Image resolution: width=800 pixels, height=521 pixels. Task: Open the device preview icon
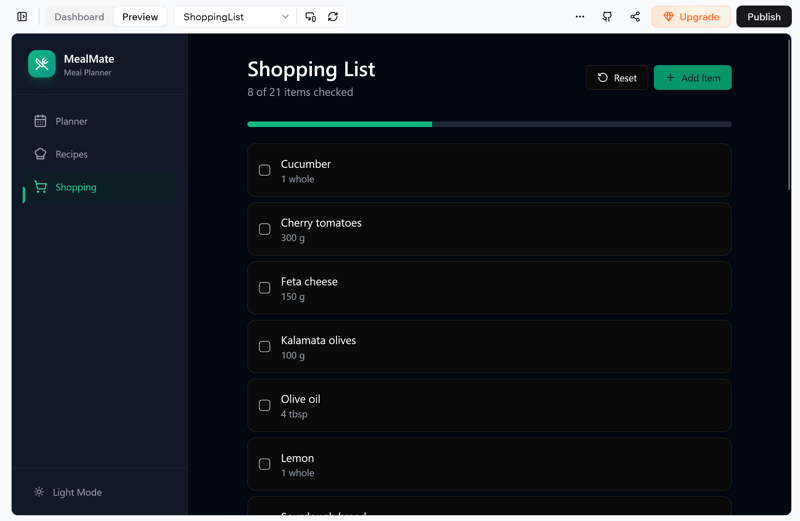(x=311, y=17)
